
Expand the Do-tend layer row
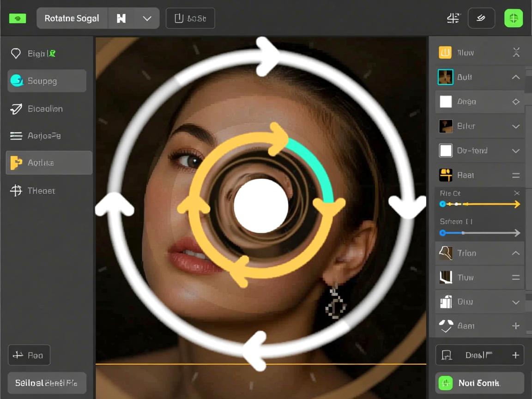click(x=516, y=151)
